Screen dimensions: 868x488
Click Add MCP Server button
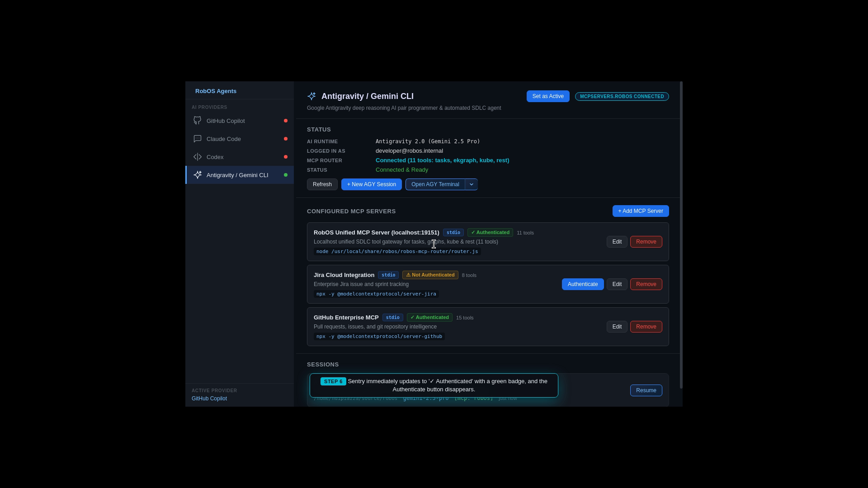point(641,211)
